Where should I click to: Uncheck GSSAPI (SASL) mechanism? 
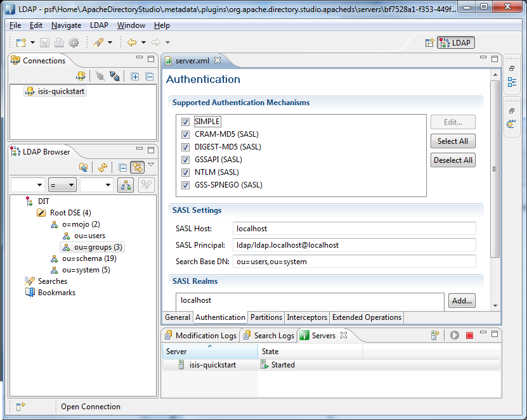point(185,159)
